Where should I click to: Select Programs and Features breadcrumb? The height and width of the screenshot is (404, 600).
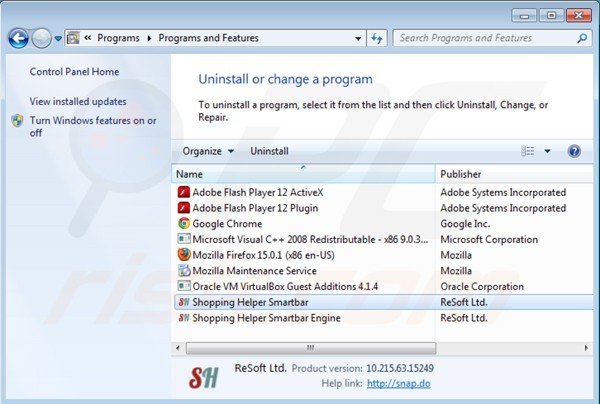point(209,38)
